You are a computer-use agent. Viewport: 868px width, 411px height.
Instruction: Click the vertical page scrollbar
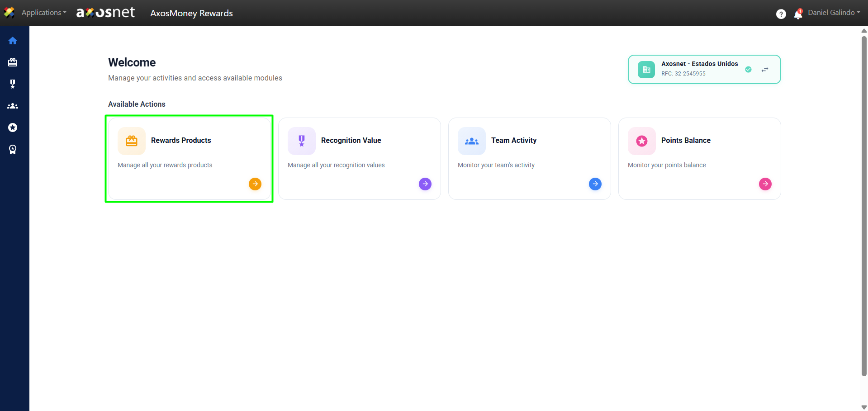click(x=864, y=203)
